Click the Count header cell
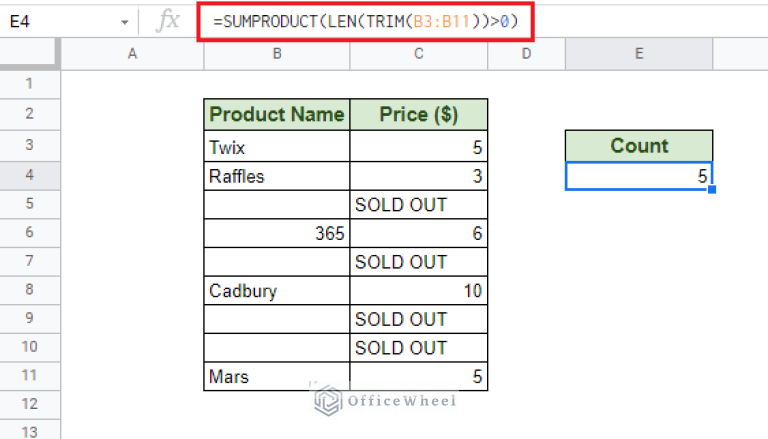 pos(639,146)
